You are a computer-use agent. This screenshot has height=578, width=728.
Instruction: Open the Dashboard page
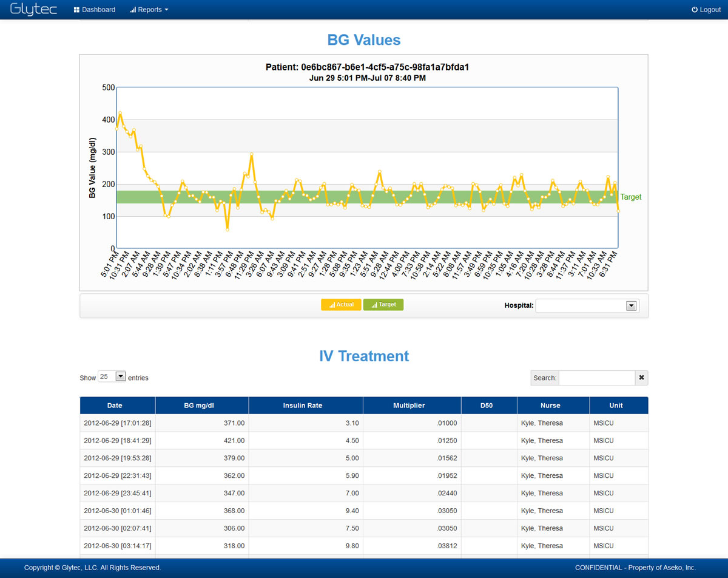click(94, 10)
